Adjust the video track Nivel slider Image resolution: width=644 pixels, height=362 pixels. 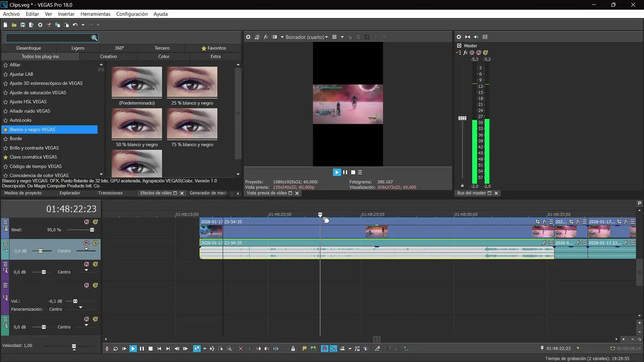click(x=92, y=230)
